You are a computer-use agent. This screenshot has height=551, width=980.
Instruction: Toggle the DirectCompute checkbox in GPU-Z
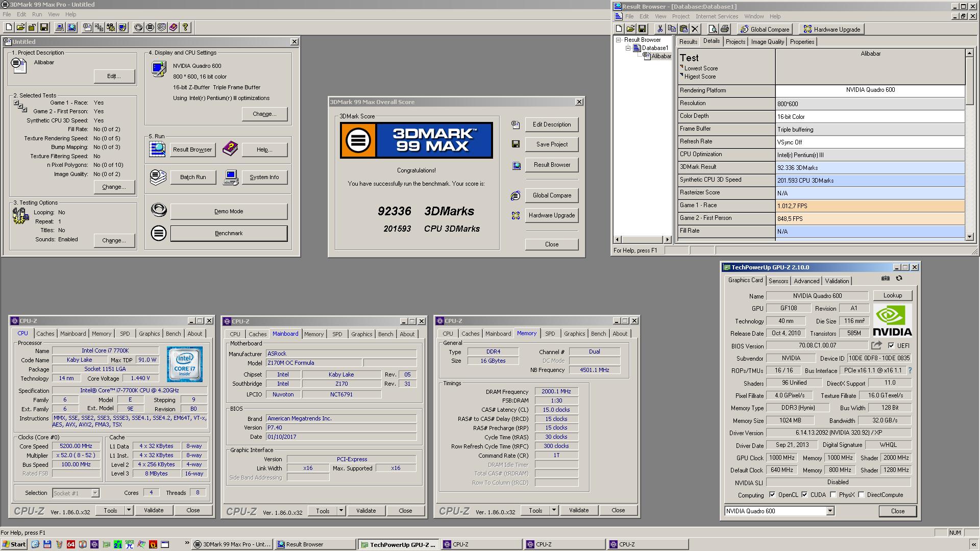click(861, 495)
